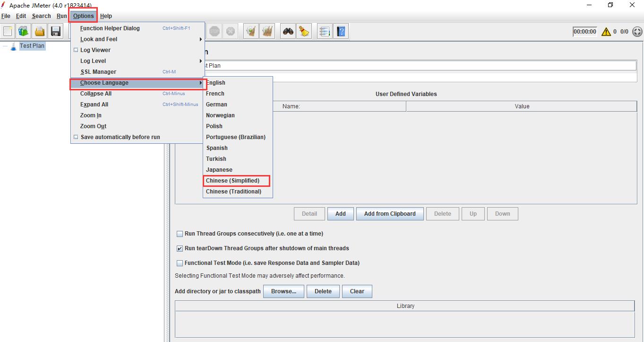Open the Help menu
Screen dimensions: 644x342
tap(106, 16)
